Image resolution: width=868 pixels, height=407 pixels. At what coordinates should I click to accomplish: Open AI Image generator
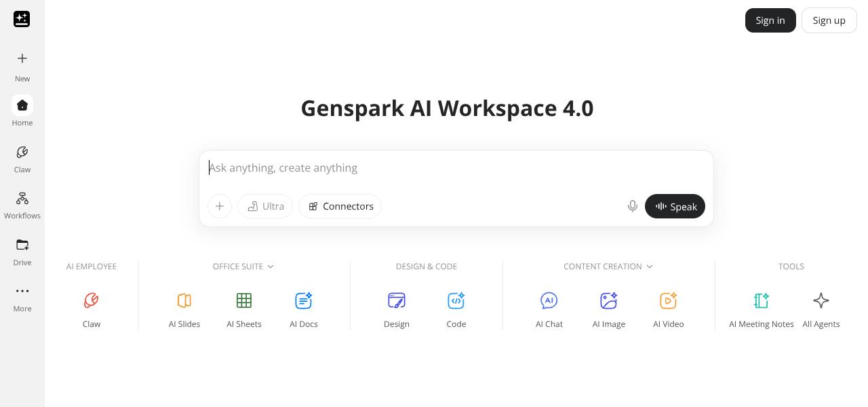point(609,309)
